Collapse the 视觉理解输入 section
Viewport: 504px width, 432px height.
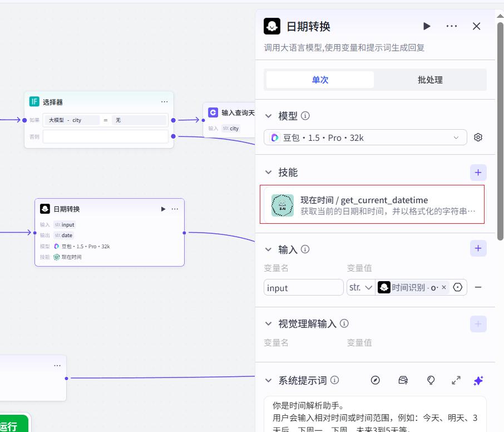268,323
